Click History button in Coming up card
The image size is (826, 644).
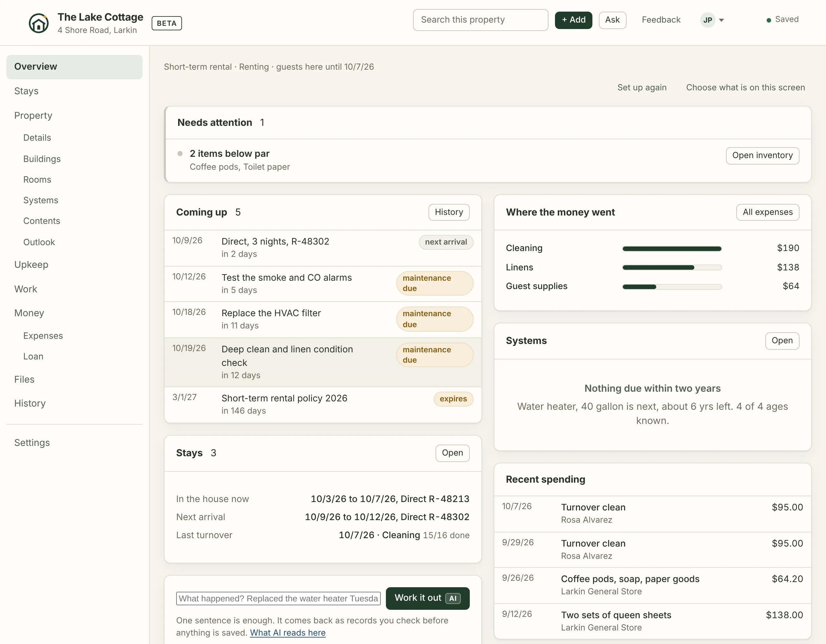click(448, 212)
